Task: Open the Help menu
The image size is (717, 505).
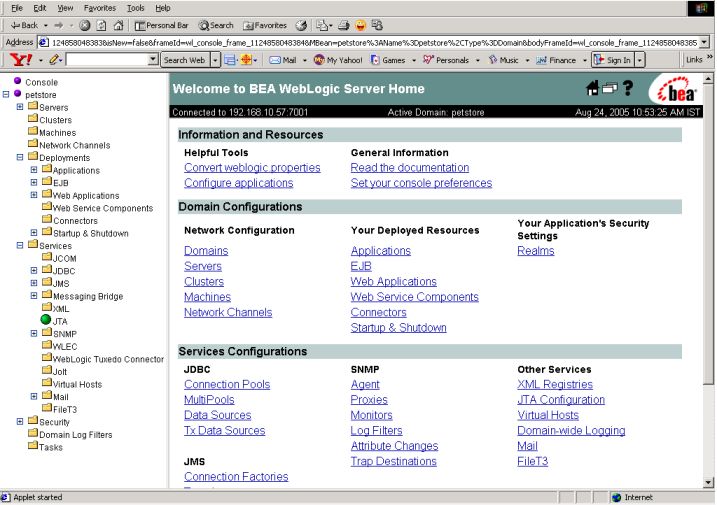Action: coord(162,8)
